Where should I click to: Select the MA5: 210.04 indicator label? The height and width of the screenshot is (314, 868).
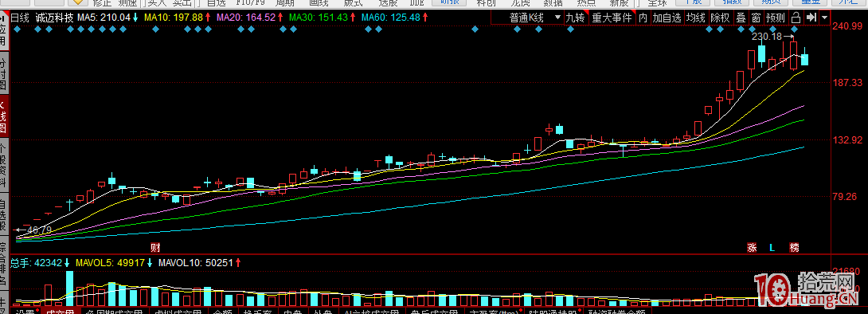pyautogui.click(x=108, y=18)
